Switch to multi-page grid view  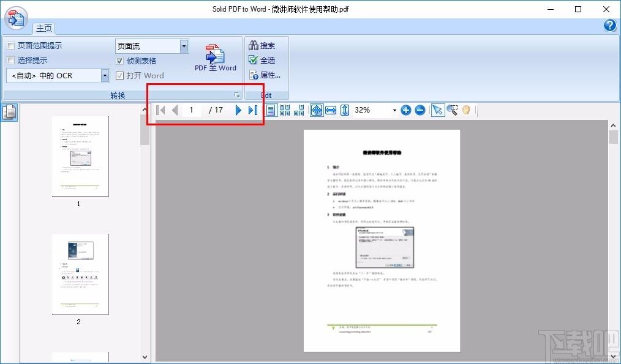(x=285, y=110)
